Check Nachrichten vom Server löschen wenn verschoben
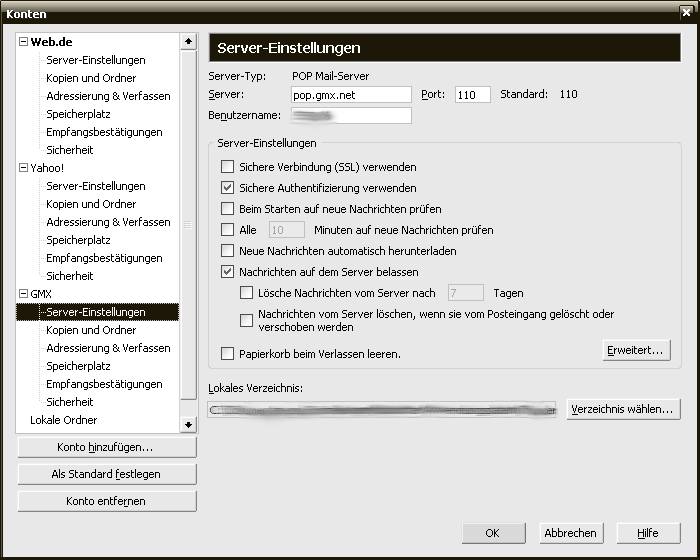This screenshot has height=560, width=700. [x=246, y=320]
